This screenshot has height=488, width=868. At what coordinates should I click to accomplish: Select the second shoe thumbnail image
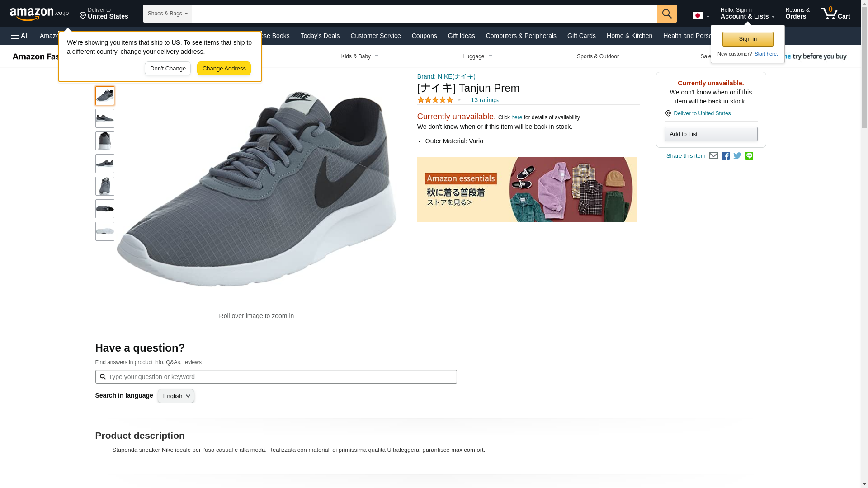105,118
